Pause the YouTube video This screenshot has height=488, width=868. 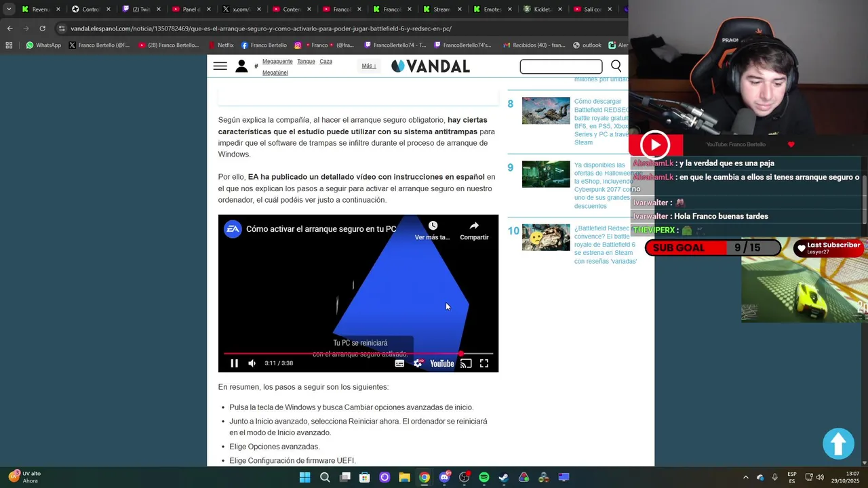[234, 363]
